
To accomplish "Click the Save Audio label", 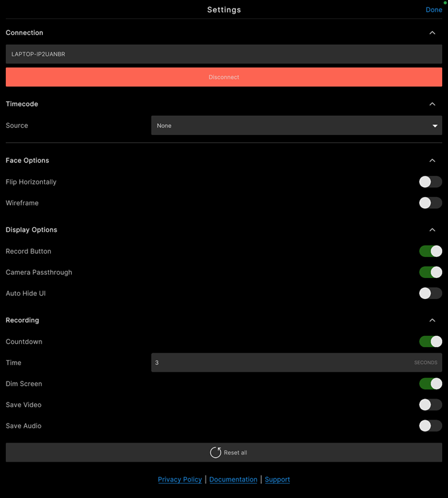I will pos(24,426).
